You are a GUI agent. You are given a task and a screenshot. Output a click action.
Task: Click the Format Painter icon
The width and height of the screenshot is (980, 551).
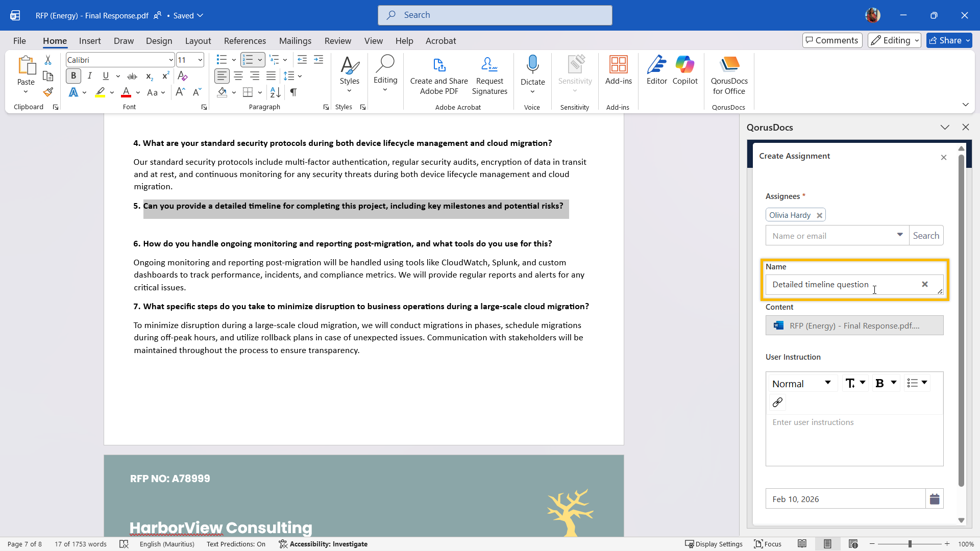click(x=48, y=92)
